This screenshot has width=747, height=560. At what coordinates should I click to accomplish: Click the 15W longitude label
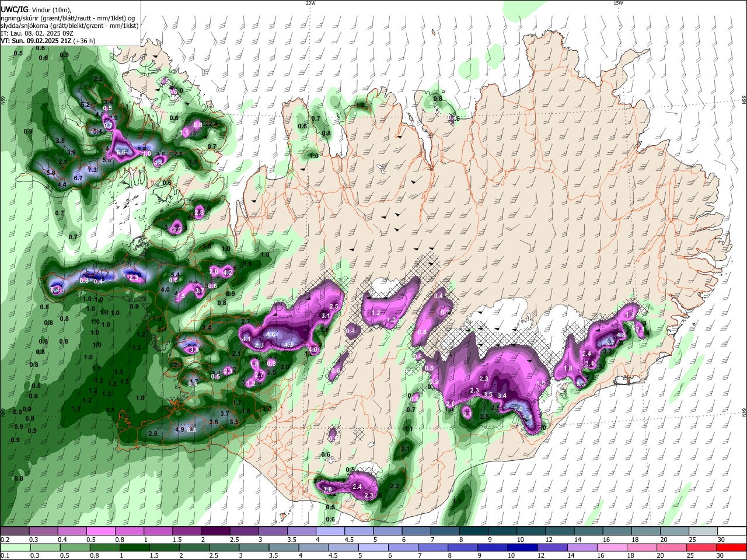pos(617,2)
